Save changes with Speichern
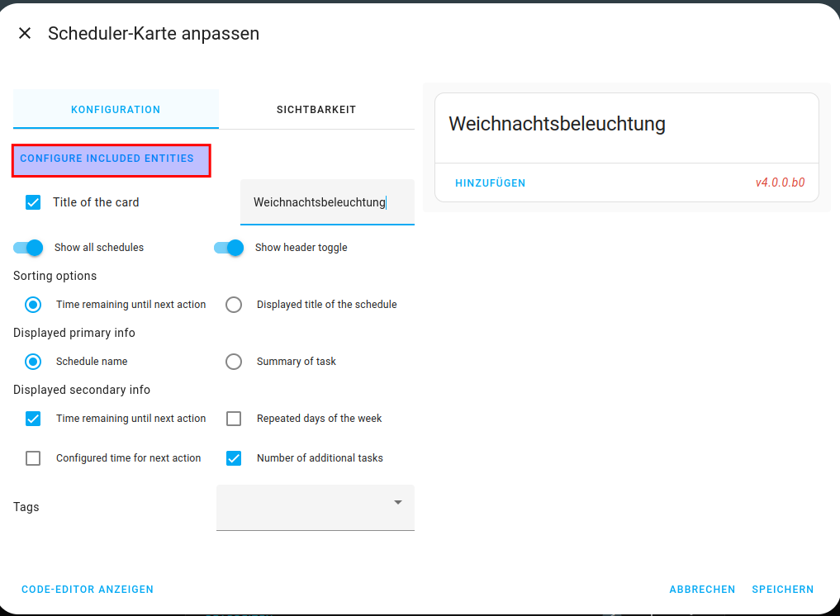The height and width of the screenshot is (616, 840). [782, 590]
